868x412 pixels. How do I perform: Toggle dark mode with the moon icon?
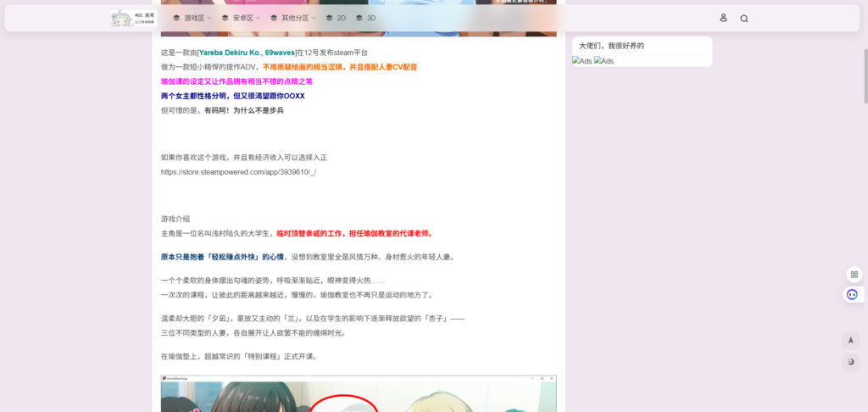coord(851,362)
